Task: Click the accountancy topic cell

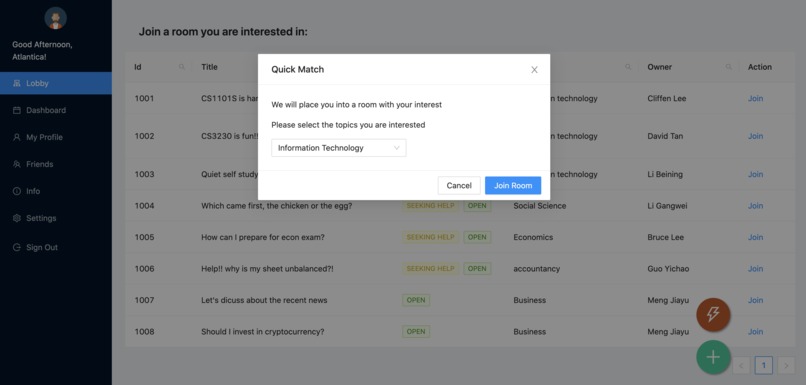Action: (537, 269)
